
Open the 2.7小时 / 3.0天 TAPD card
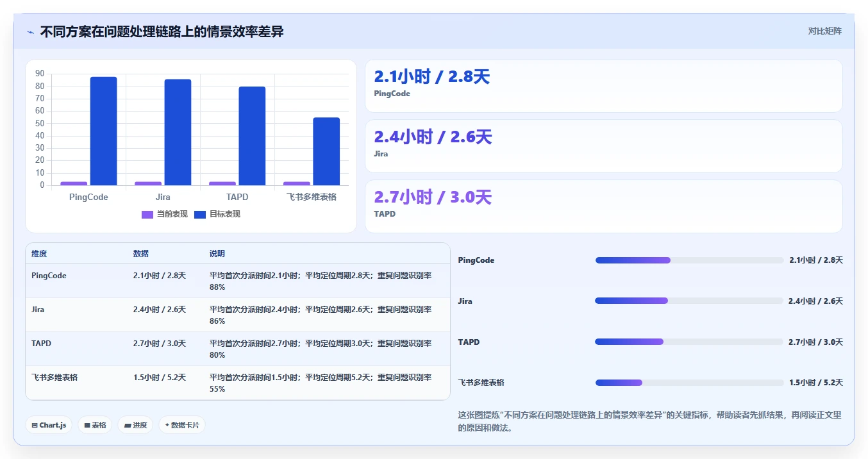click(603, 206)
